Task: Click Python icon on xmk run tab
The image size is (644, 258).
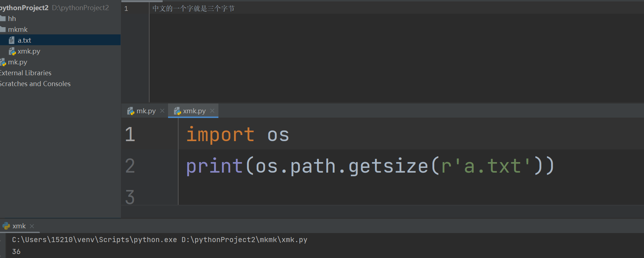Action: click(6, 226)
